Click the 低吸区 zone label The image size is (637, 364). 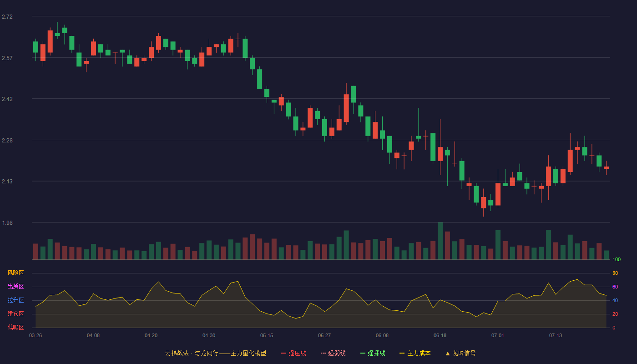(15, 327)
